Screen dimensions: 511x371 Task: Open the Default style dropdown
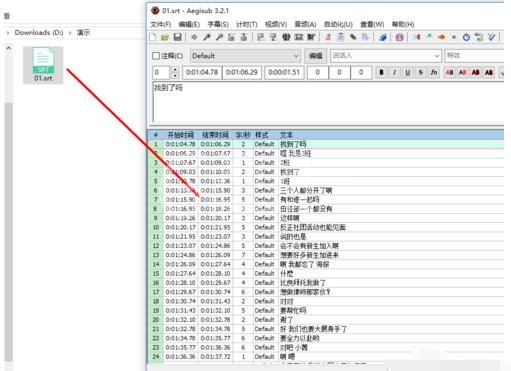click(x=245, y=56)
